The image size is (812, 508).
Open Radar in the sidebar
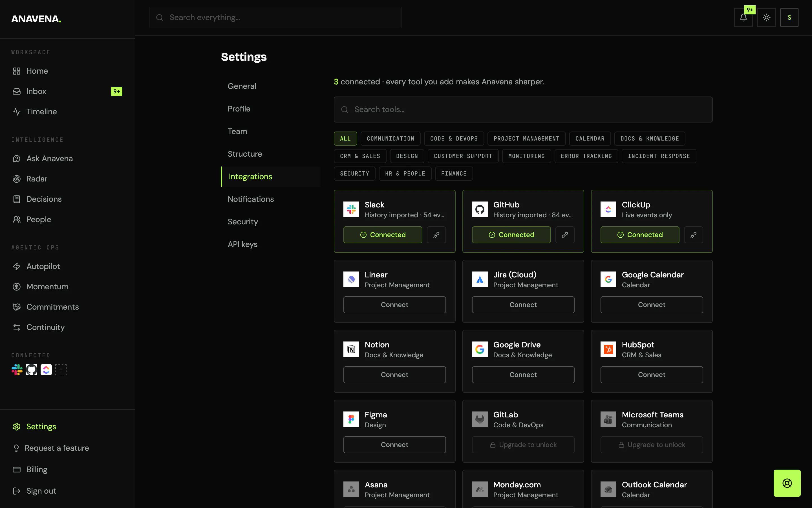click(x=67, y=179)
